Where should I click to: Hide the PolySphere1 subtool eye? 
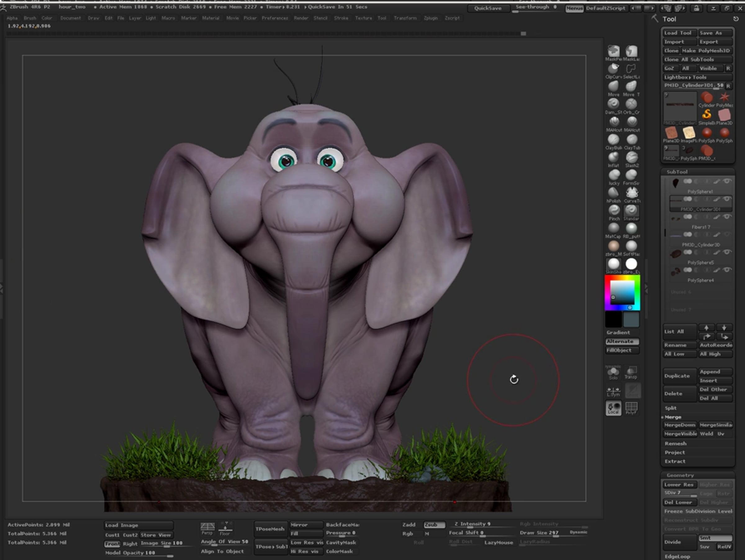727,182
